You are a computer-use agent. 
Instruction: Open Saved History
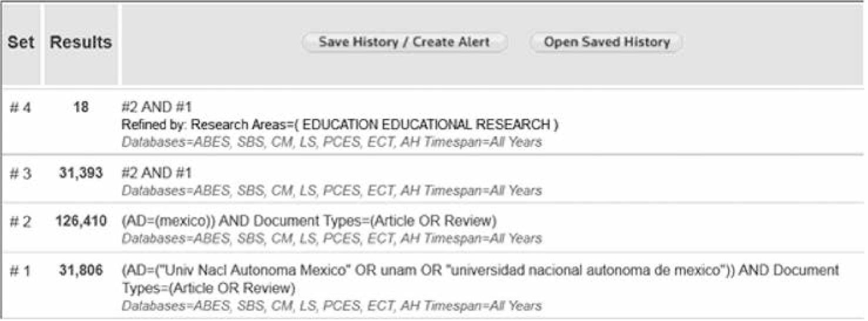pos(606,42)
